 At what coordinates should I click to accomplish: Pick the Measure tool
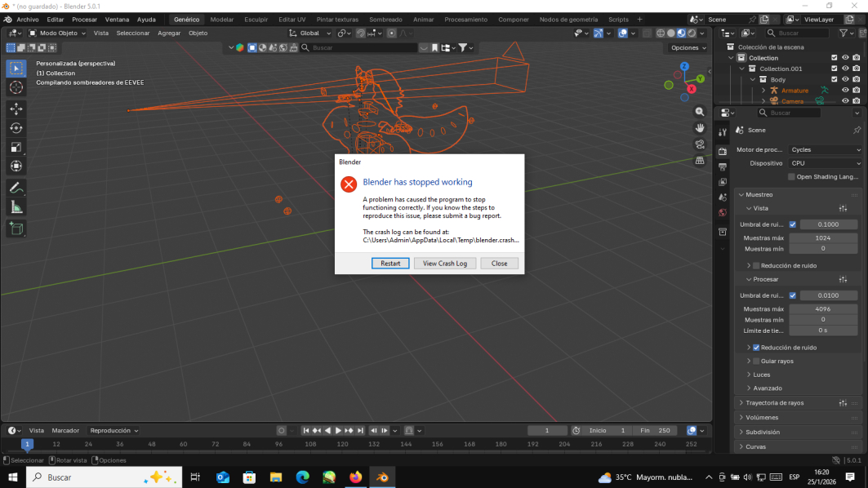pyautogui.click(x=16, y=207)
